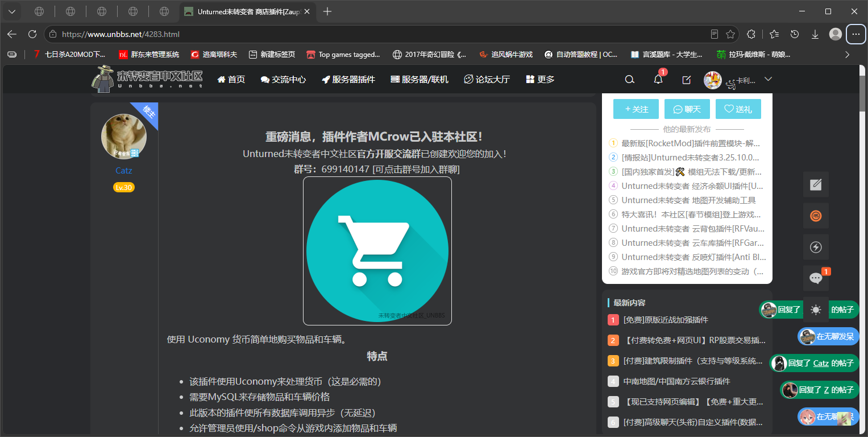The image size is (868, 437).
Task: Go back using the browser back arrow
Action: [12, 34]
